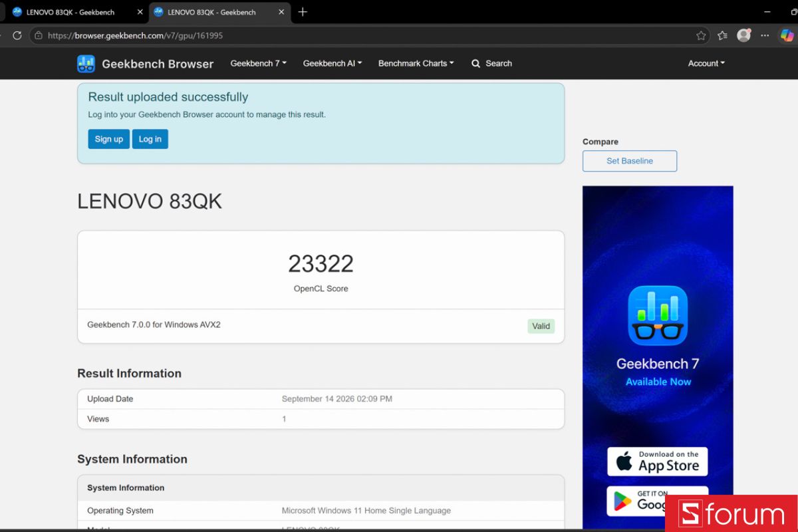Viewport: 798px width, 532px height.
Task: Click the Set Baseline button
Action: (630, 161)
